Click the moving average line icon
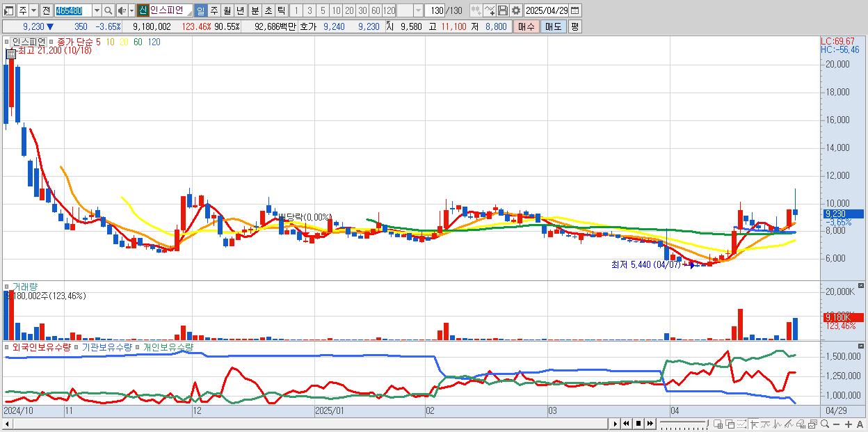Viewport: 868px width, 432px height. pyautogui.click(x=766, y=424)
